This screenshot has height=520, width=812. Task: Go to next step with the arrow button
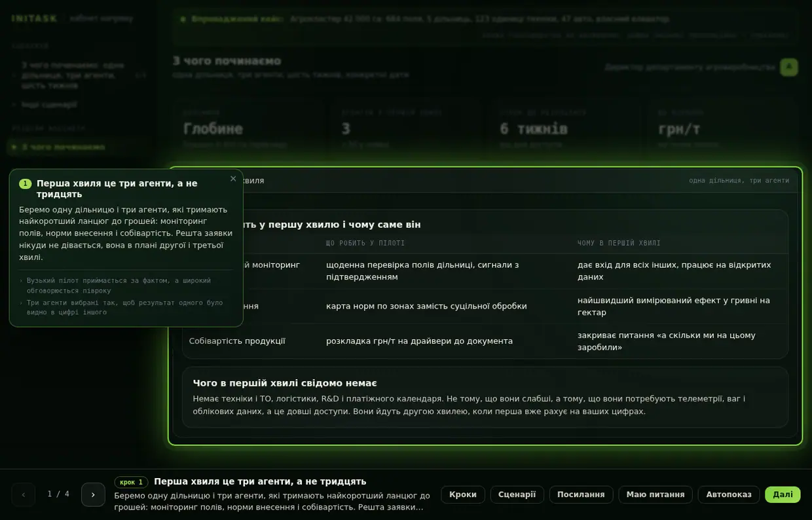pos(93,494)
